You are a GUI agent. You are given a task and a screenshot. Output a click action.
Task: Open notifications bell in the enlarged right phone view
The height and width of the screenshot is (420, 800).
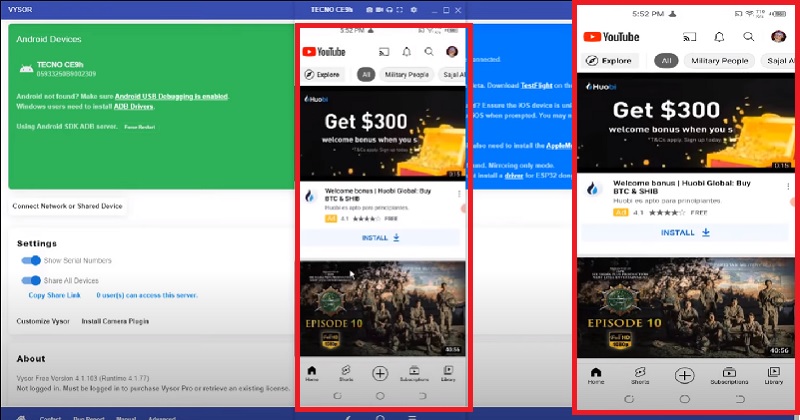click(719, 37)
